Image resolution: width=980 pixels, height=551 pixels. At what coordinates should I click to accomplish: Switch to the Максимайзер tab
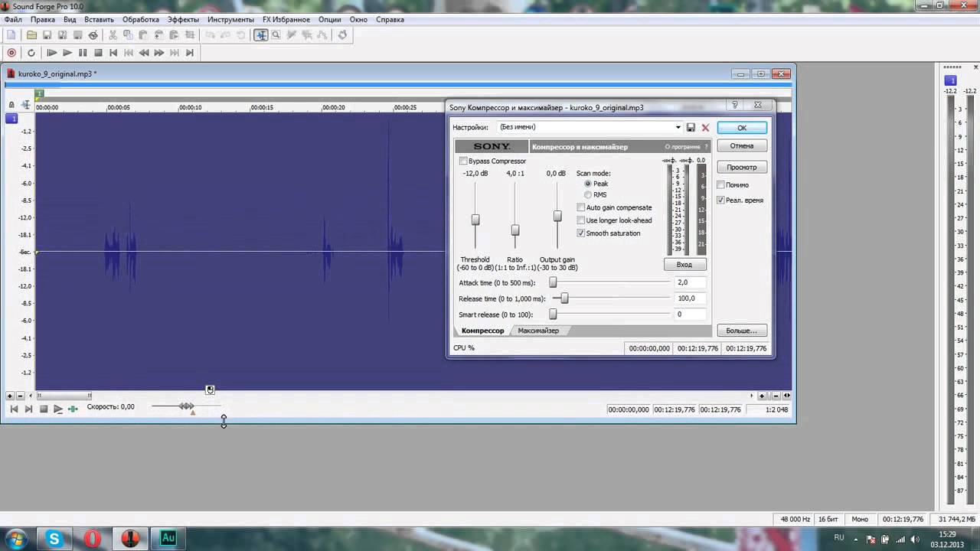[x=538, y=331]
